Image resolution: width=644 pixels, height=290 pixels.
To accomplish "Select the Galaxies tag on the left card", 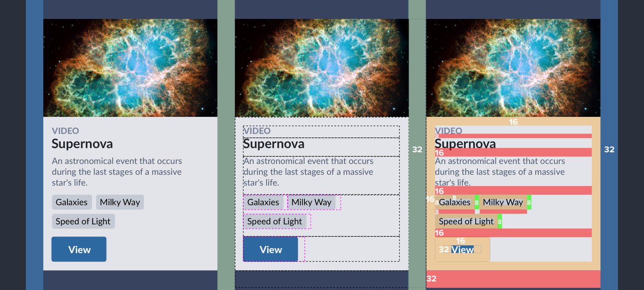I will pyautogui.click(x=71, y=202).
